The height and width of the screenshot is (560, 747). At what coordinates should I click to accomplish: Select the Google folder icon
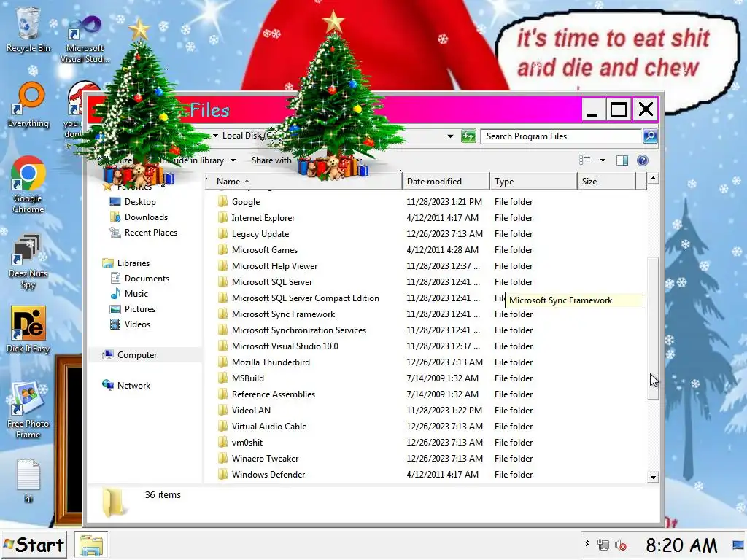pyautogui.click(x=222, y=201)
